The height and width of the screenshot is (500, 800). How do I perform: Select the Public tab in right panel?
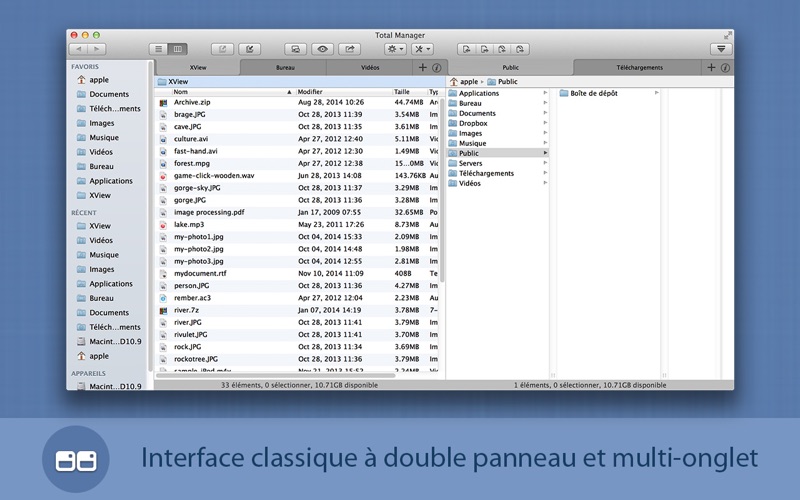(x=510, y=67)
